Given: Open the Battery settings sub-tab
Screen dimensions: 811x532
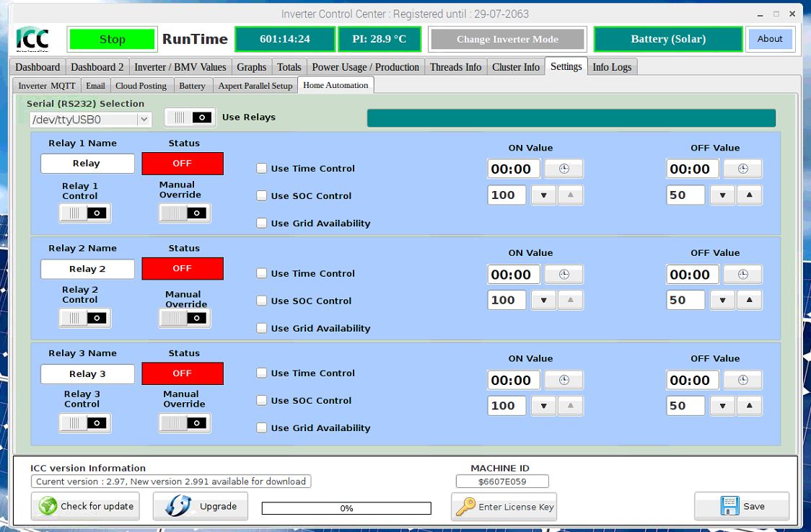Looking at the screenshot, I should pos(192,86).
